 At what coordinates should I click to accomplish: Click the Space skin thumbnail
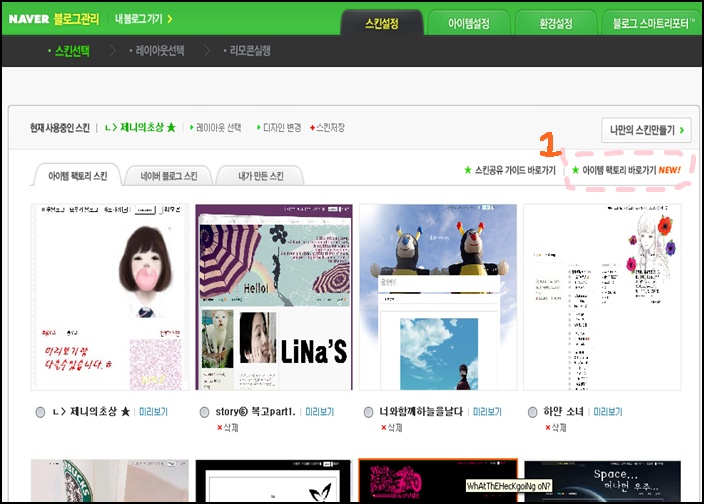coord(603,481)
